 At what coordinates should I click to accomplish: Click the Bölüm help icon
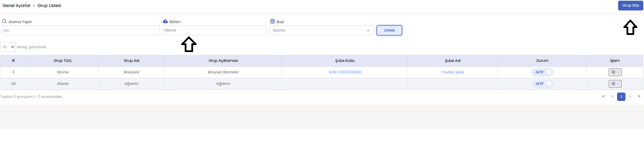(x=165, y=21)
